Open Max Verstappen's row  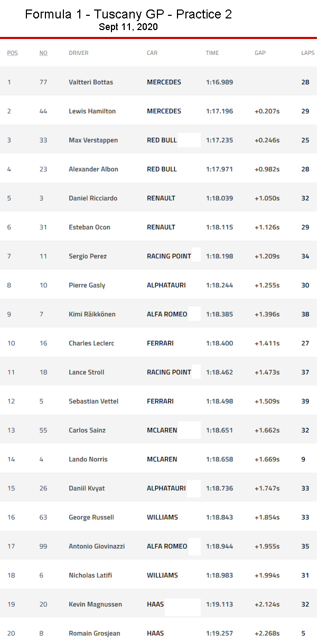point(93,140)
